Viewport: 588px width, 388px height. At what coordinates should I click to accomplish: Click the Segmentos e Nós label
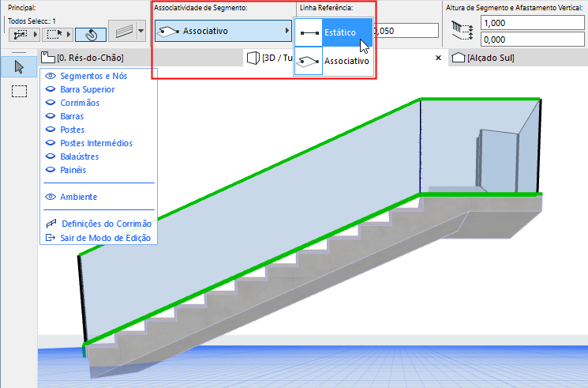click(x=94, y=76)
